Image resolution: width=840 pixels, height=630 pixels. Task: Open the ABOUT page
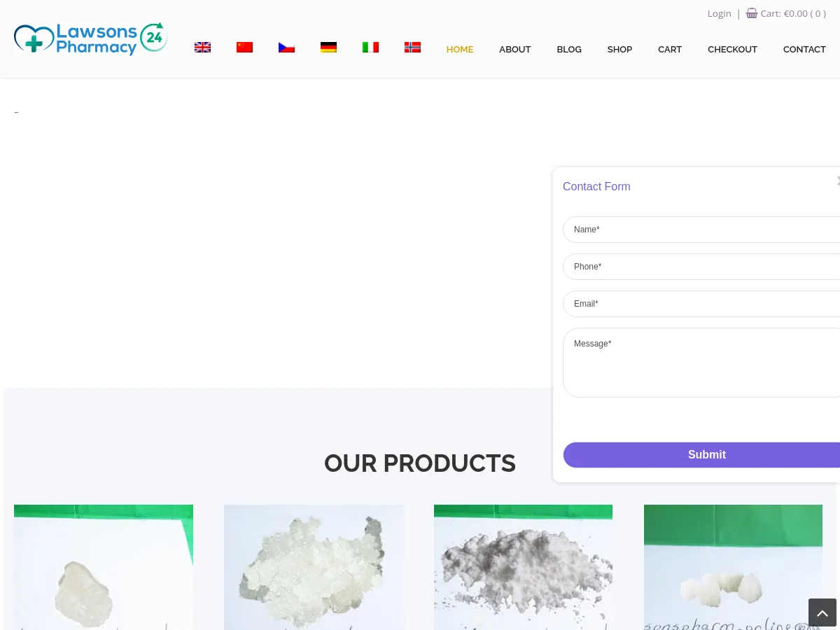coord(514,49)
